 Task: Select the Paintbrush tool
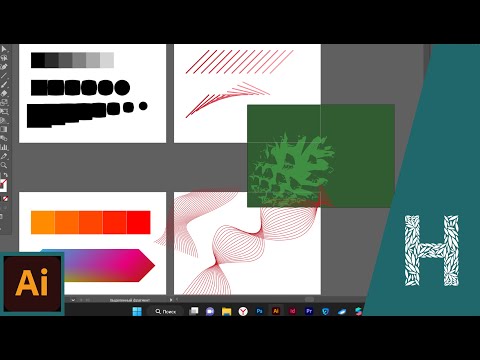point(4,85)
